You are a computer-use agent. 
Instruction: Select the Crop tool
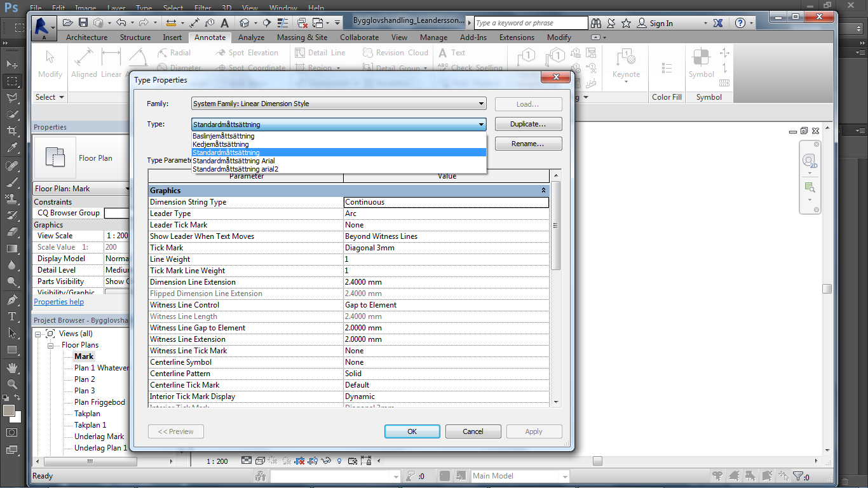[x=12, y=131]
